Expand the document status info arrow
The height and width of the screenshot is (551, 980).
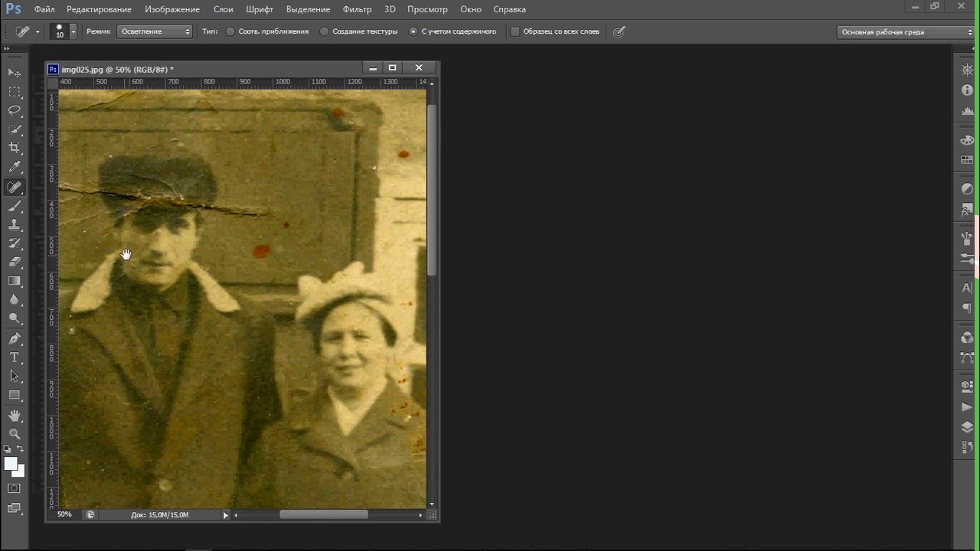(225, 515)
